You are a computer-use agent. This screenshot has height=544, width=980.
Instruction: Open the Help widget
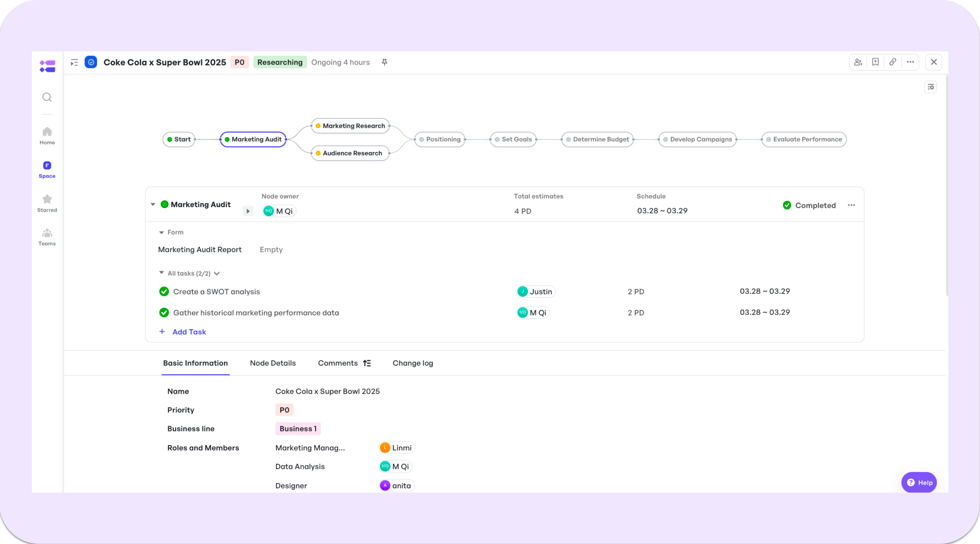pyautogui.click(x=919, y=482)
